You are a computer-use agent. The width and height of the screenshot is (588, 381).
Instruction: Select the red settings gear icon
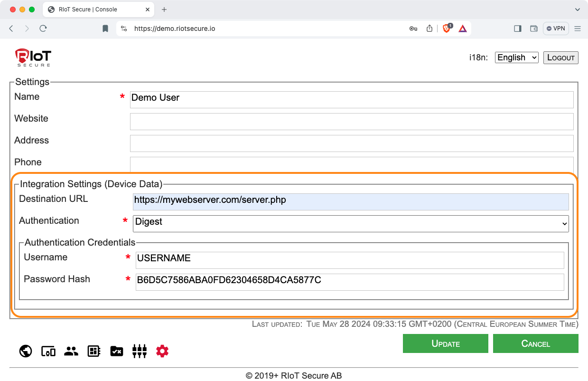pos(162,351)
